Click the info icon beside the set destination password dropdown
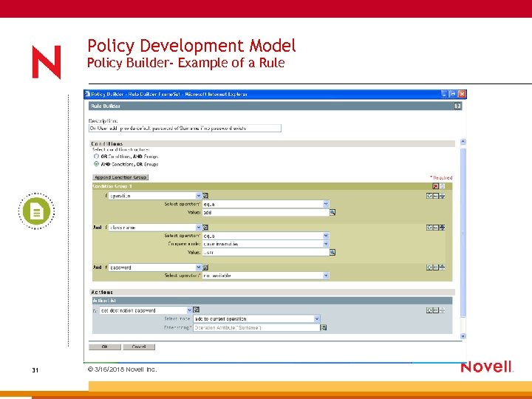Image resolution: width=532 pixels, height=399 pixels. click(x=196, y=310)
